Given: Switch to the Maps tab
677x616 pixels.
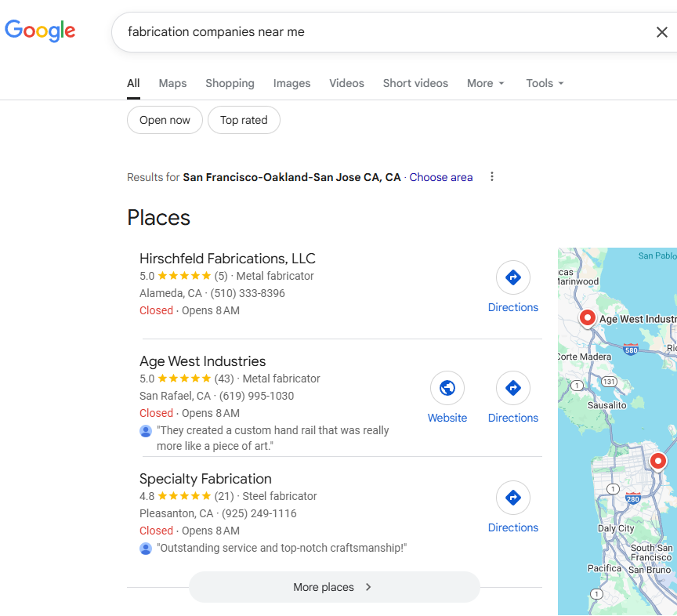Looking at the screenshot, I should (x=172, y=83).
